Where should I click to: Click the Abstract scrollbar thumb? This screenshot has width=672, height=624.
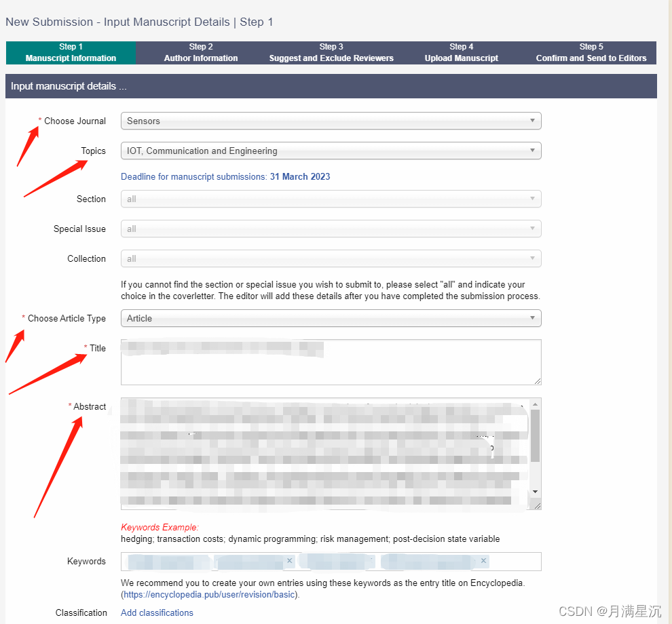pos(536,436)
